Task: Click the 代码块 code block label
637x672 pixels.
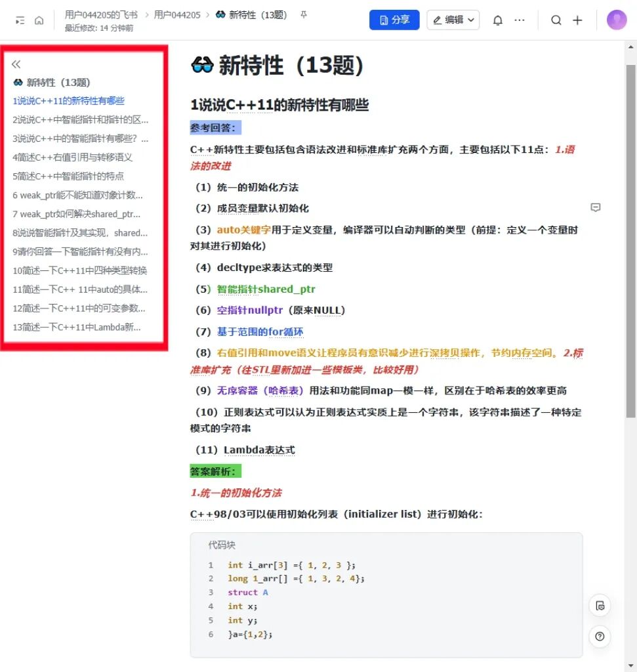Action: tap(222, 545)
